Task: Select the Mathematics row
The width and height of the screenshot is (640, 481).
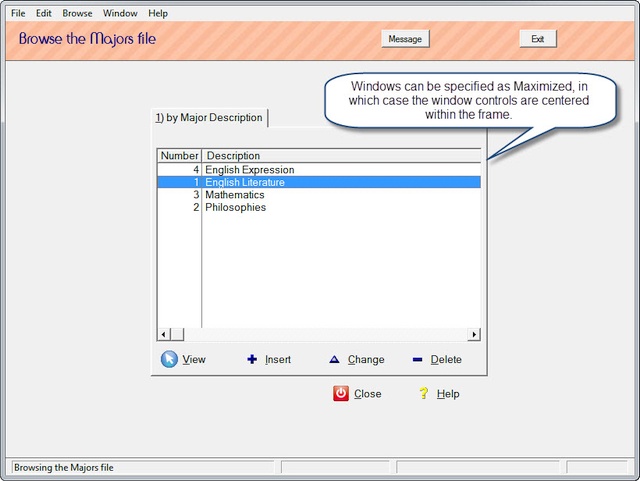Action: click(235, 195)
